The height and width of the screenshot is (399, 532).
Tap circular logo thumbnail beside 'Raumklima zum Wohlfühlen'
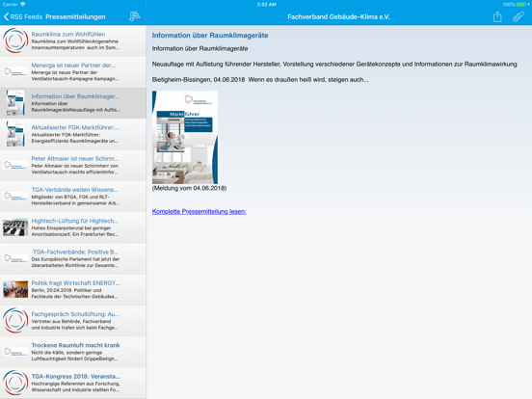pyautogui.click(x=15, y=40)
